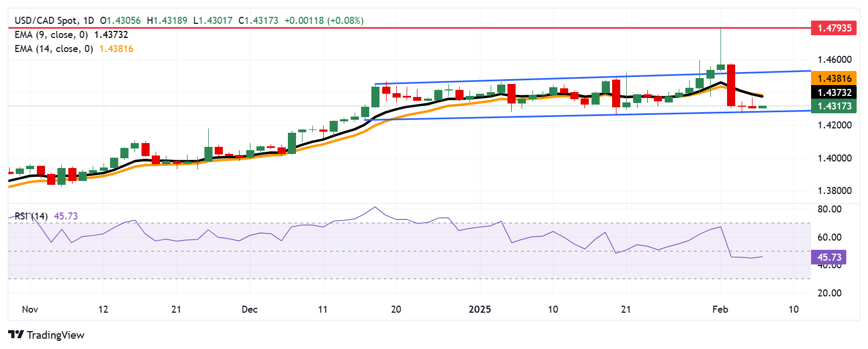The width and height of the screenshot is (868, 349).
Task: Click the purple RSI line peak above 80
Action: pos(375,207)
